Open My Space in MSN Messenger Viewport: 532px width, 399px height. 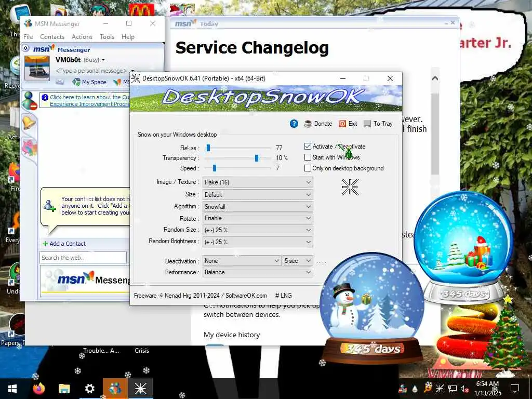[x=89, y=82]
